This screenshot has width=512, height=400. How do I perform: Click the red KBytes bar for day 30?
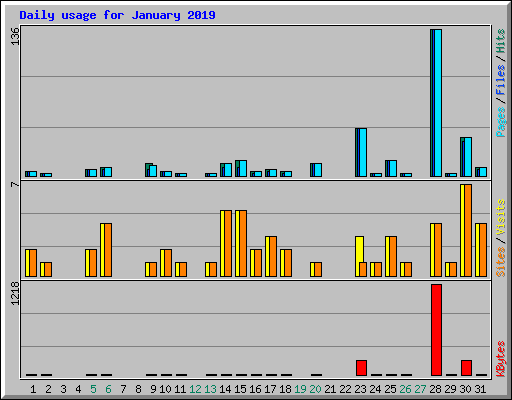click(x=466, y=368)
